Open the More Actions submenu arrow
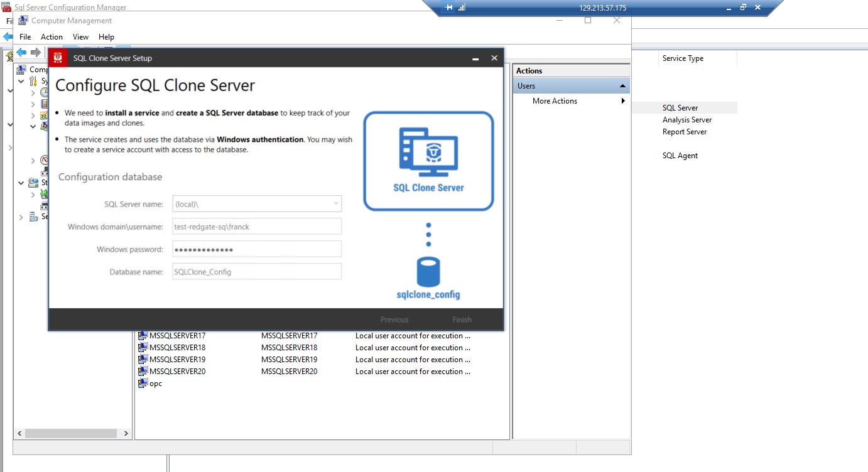Screen dimensions: 868x472 click(x=623, y=101)
